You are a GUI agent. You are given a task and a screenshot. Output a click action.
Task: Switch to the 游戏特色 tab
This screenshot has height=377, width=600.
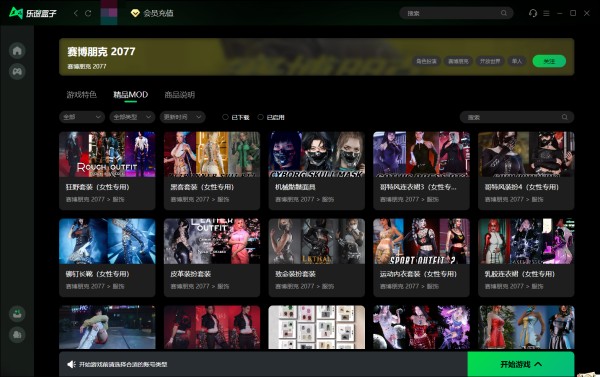82,95
